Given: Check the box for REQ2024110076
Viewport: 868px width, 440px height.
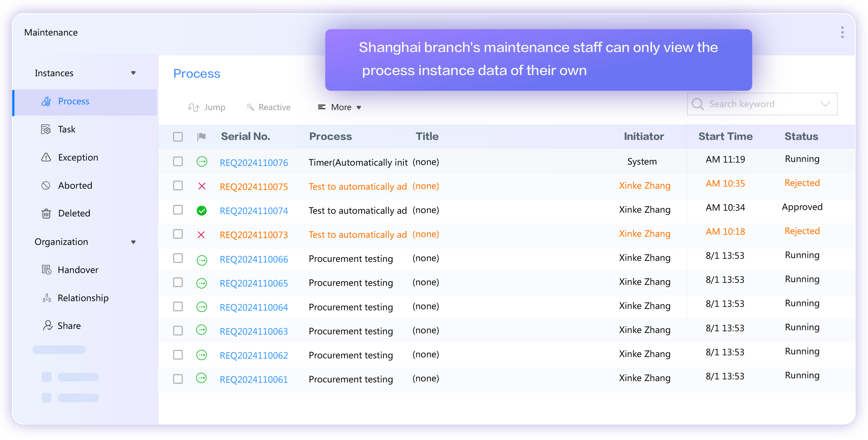Looking at the screenshot, I should tap(178, 162).
